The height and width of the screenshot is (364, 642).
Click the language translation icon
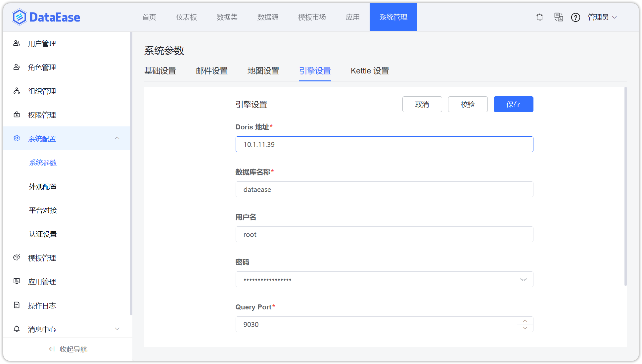[x=559, y=17]
